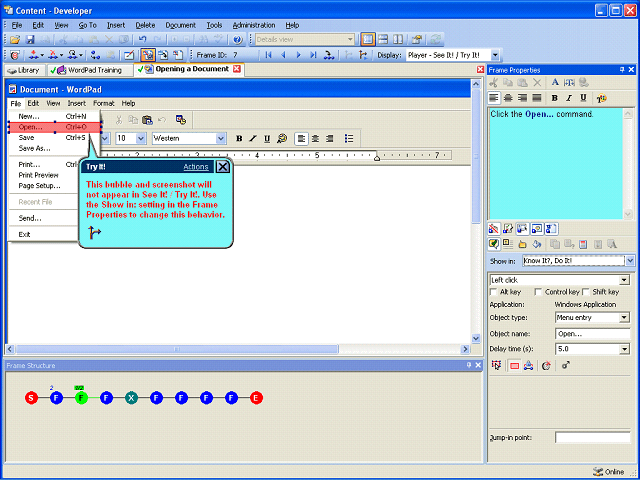Click WordPad's Bold button in the screenshot
Screen dimensions: 640x480
(x=239, y=139)
